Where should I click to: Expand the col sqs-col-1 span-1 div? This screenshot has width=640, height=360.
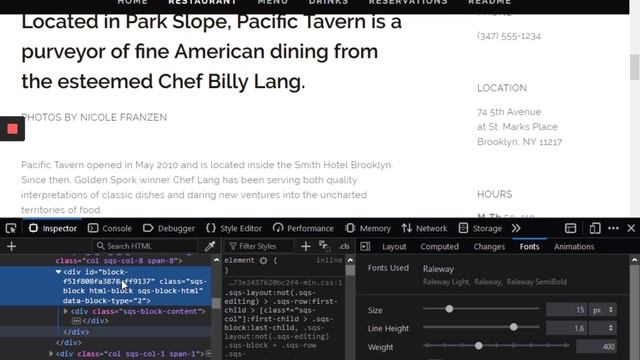(x=51, y=353)
